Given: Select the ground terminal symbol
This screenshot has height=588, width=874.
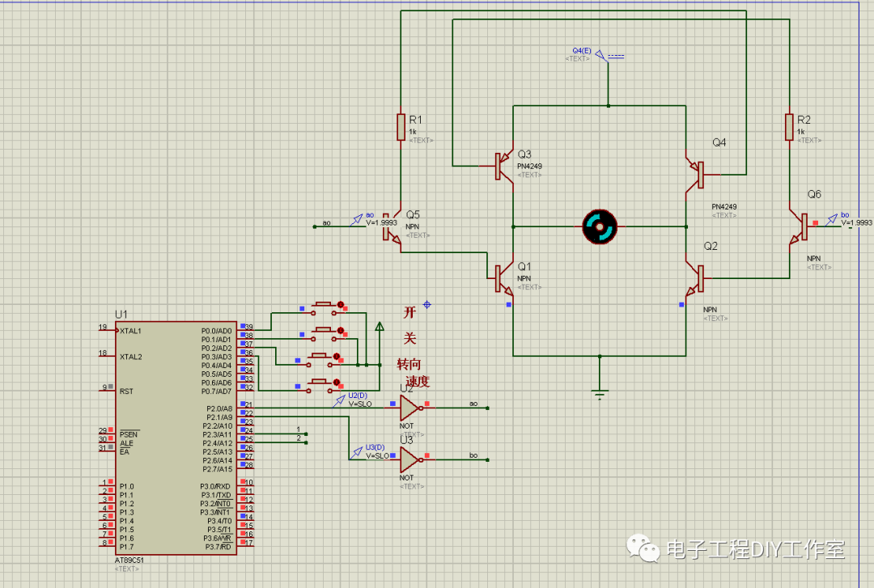Looking at the screenshot, I should pyautogui.click(x=599, y=394).
